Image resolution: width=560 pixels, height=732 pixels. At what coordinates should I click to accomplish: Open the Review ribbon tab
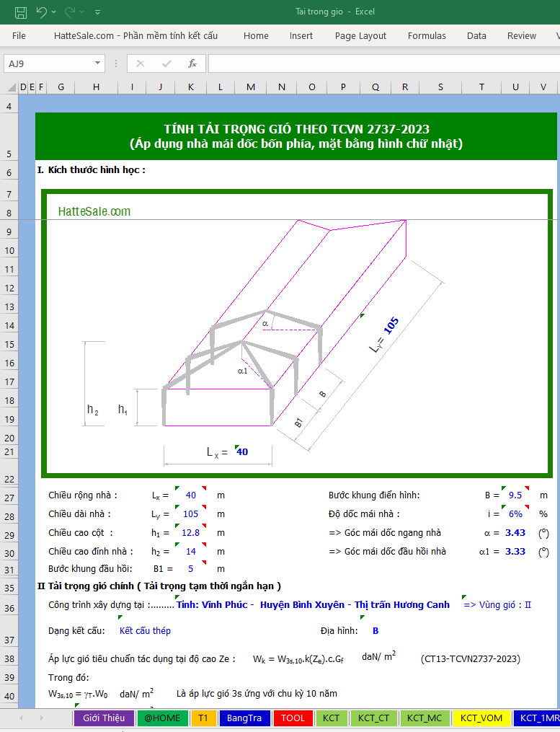click(x=521, y=36)
